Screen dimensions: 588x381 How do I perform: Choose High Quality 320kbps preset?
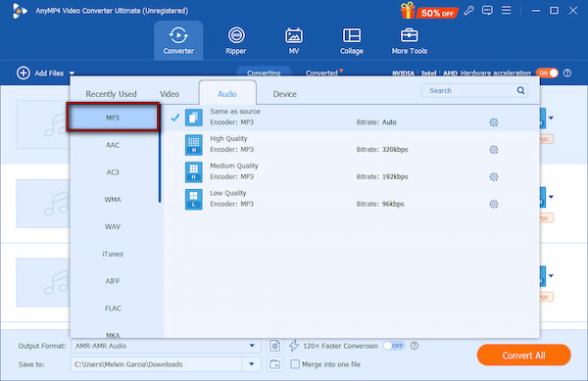(352, 145)
